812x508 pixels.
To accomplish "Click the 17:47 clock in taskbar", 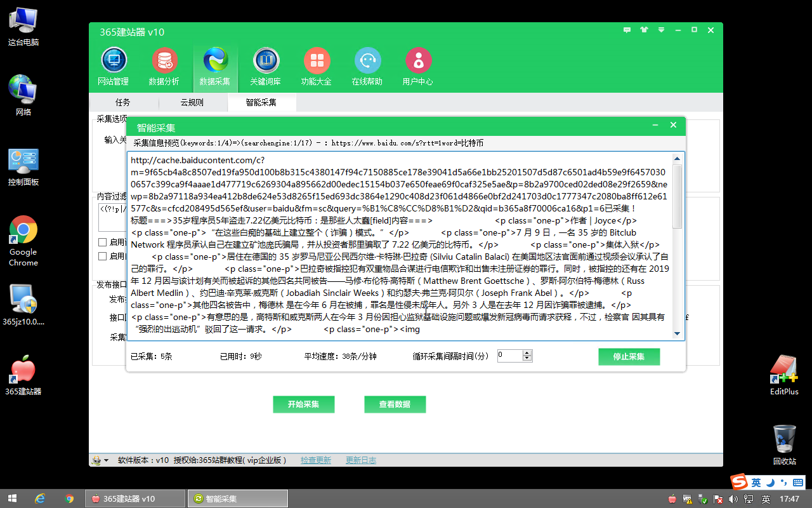I will tap(790, 499).
